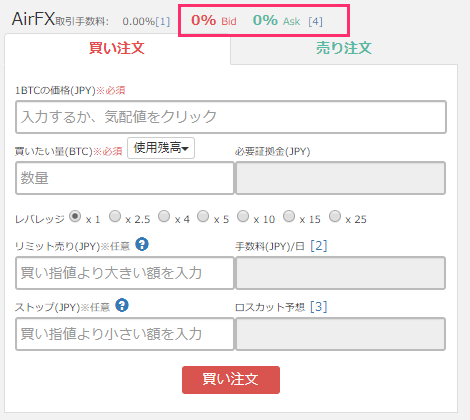The height and width of the screenshot is (420, 470).
Task: Select x 2.5 leverage radio button
Action: 115,216
